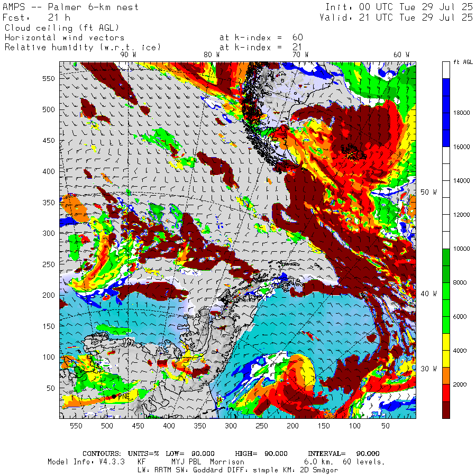Click the vertical axis tick label 350
The height and width of the screenshot is (476, 476).
click(x=49, y=203)
